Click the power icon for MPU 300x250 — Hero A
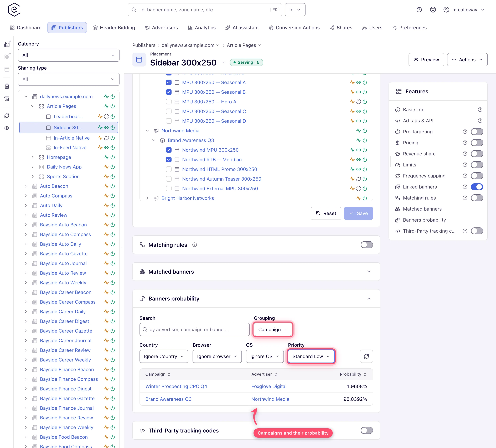The width and height of the screenshot is (496, 448). [x=365, y=102]
